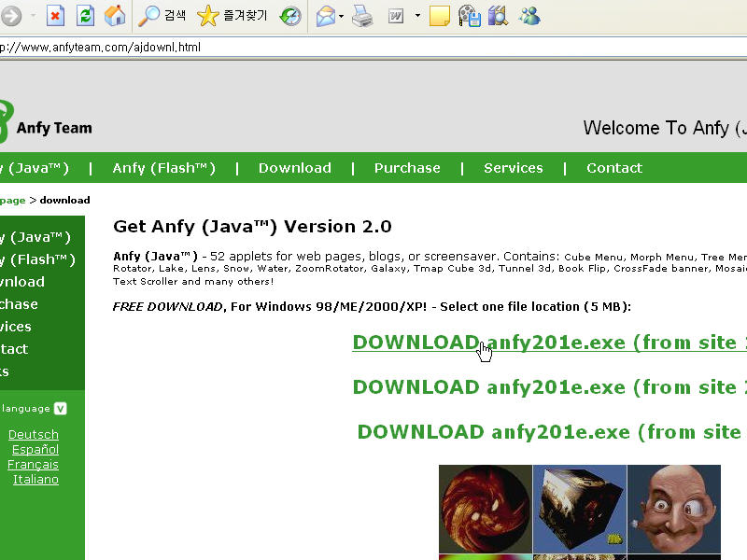Click third DOWNLOAD anfy201e.exe link

coord(552,432)
